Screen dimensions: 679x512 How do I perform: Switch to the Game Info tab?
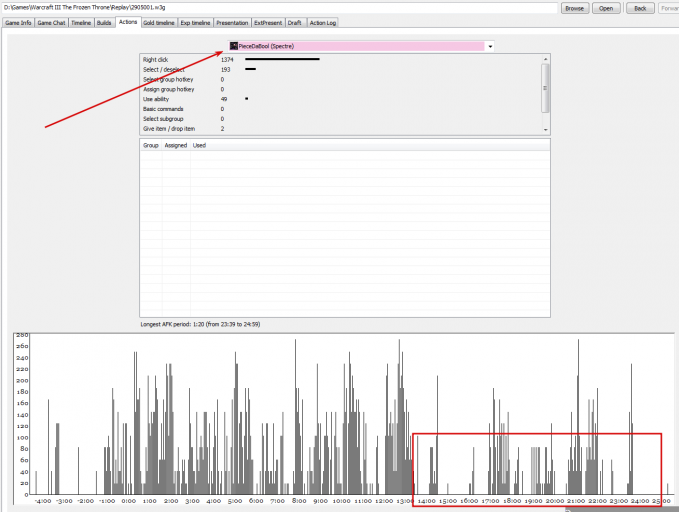(18, 23)
